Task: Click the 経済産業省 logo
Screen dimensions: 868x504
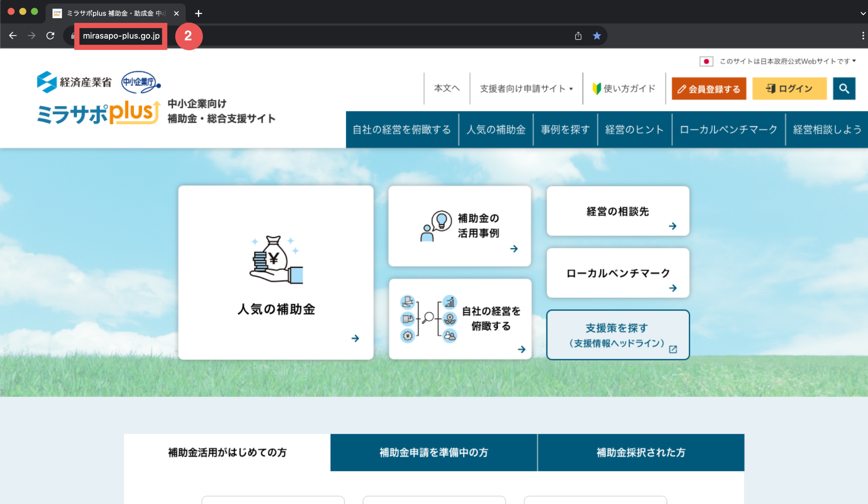Action: point(74,82)
